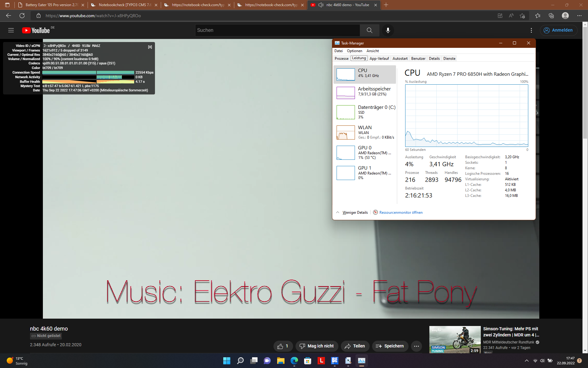Close the stats for nerds overlay

tap(150, 47)
